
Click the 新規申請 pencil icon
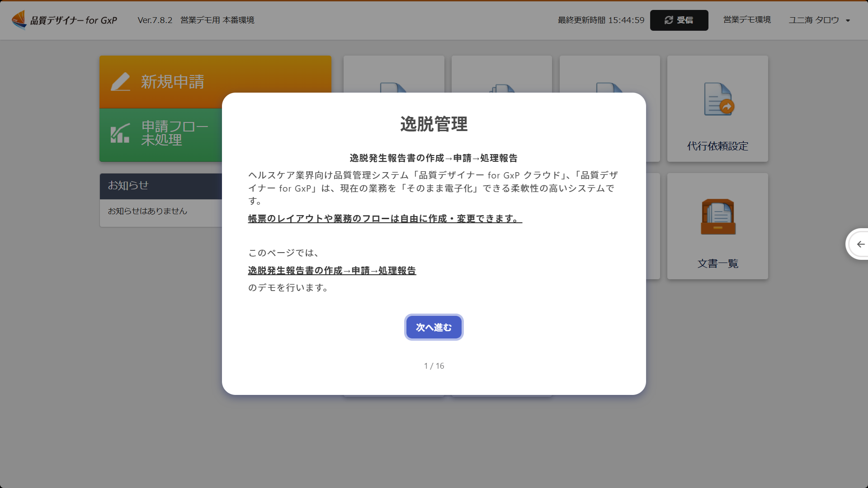coord(121,82)
